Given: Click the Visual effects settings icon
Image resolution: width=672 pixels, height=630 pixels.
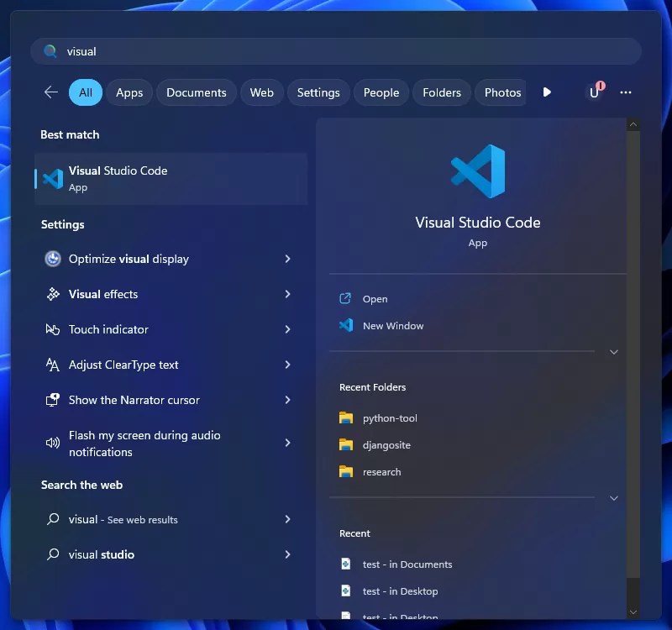Looking at the screenshot, I should tap(52, 294).
